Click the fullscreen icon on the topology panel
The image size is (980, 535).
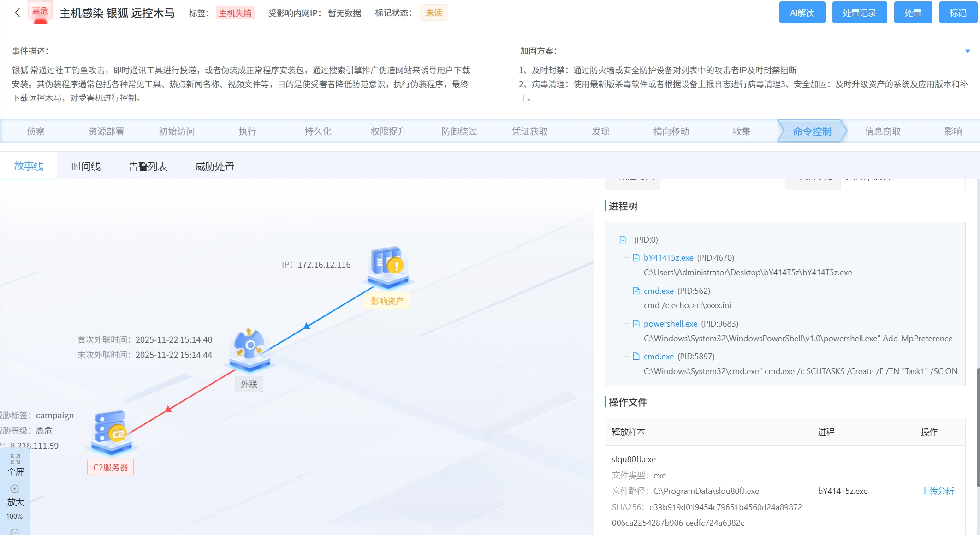tap(15, 459)
